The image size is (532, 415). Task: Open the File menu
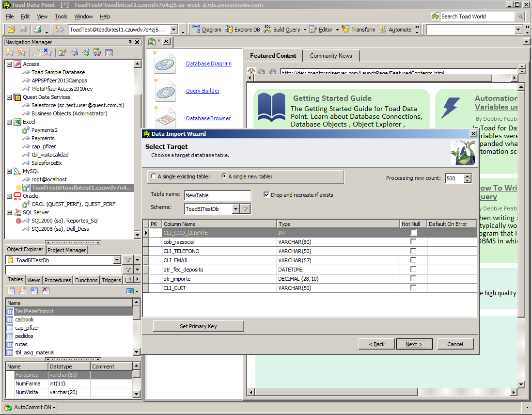point(10,16)
